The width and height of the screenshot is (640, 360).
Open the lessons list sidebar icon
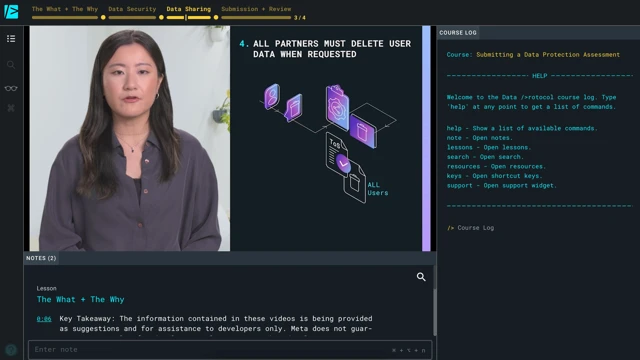[11, 39]
